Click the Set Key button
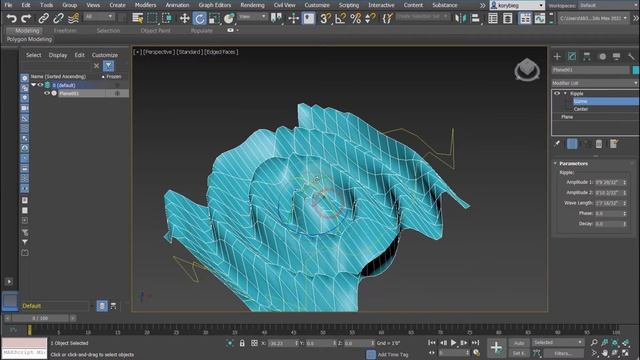The width and height of the screenshot is (640, 360). [519, 353]
